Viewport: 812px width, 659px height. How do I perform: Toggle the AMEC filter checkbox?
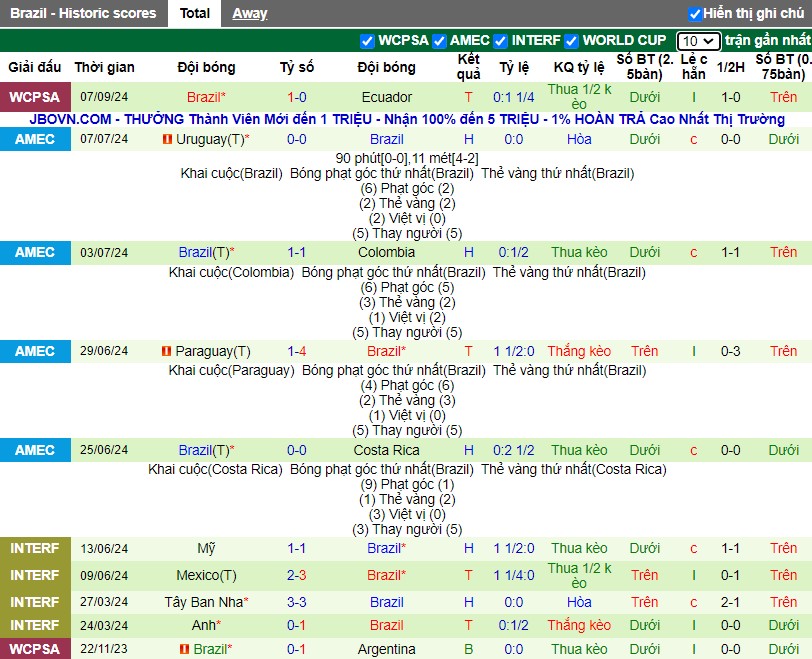pos(439,41)
